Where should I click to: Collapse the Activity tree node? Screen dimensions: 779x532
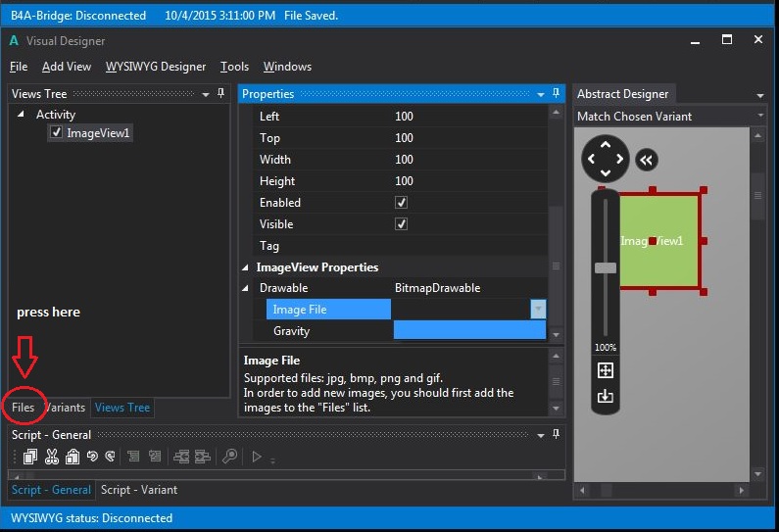21,115
